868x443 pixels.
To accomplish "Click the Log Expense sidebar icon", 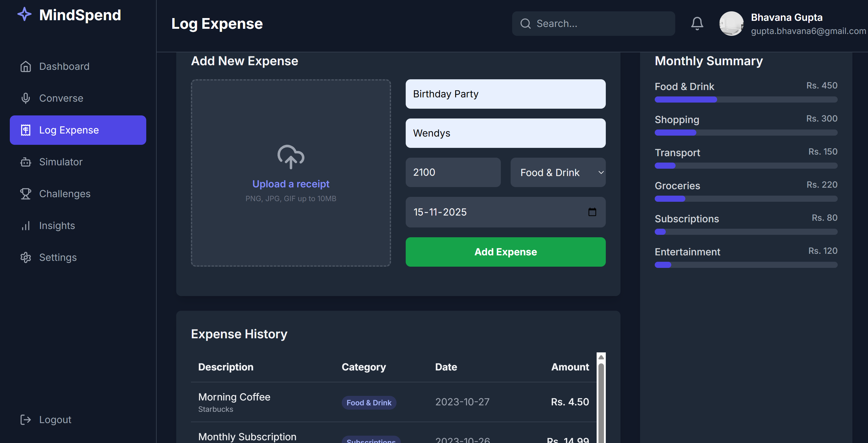I will pos(25,130).
